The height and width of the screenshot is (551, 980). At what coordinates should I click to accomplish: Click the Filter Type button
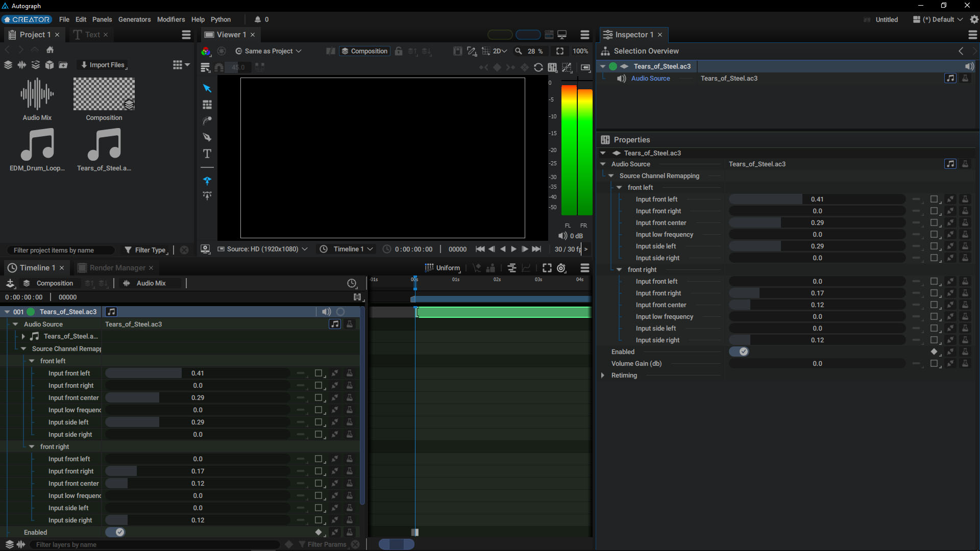145,250
